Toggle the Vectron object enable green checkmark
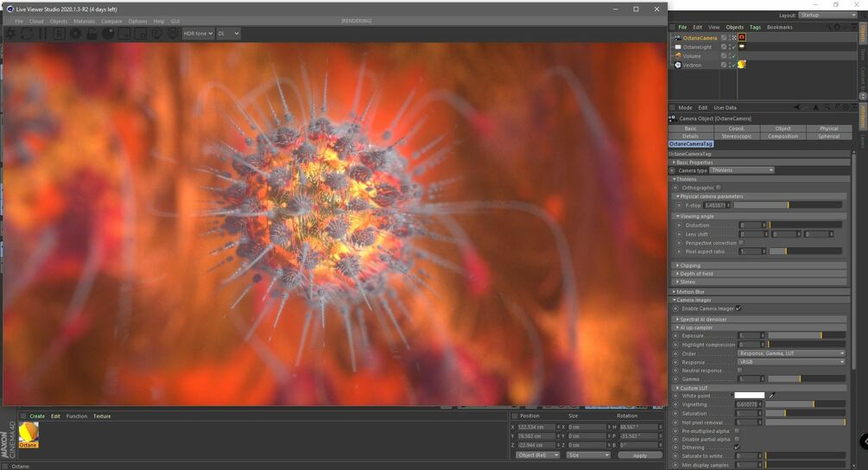 [734, 65]
